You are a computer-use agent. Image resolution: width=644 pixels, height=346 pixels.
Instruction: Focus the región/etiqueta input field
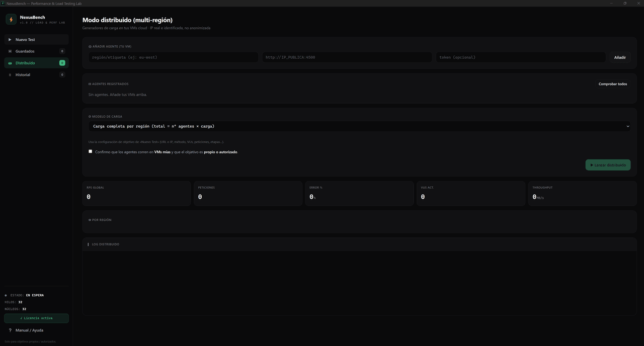point(174,57)
